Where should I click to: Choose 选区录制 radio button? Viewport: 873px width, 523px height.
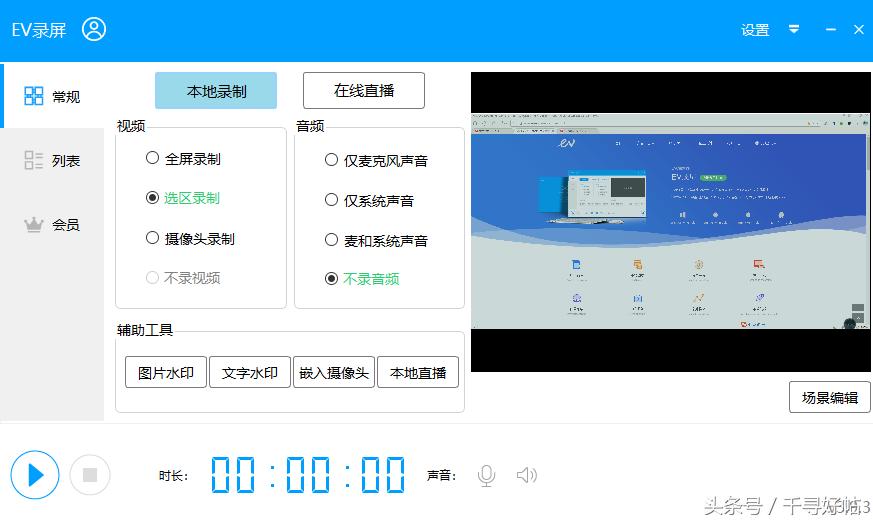click(x=183, y=198)
